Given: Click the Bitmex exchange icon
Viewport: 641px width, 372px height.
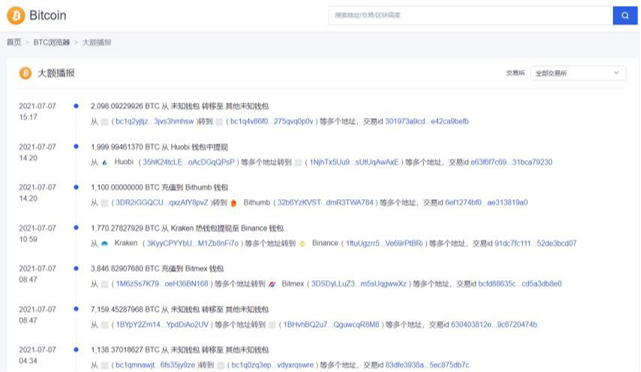Looking at the screenshot, I should coord(272,284).
